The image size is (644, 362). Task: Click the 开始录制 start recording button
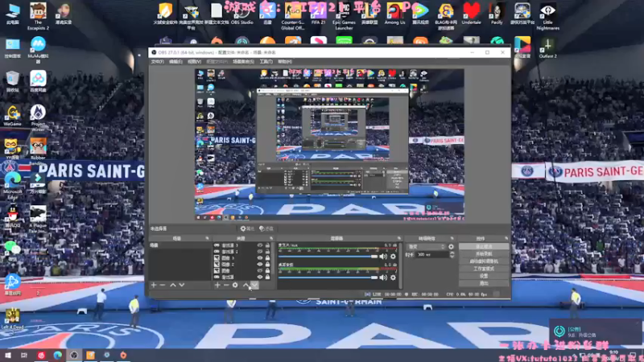[x=484, y=254]
